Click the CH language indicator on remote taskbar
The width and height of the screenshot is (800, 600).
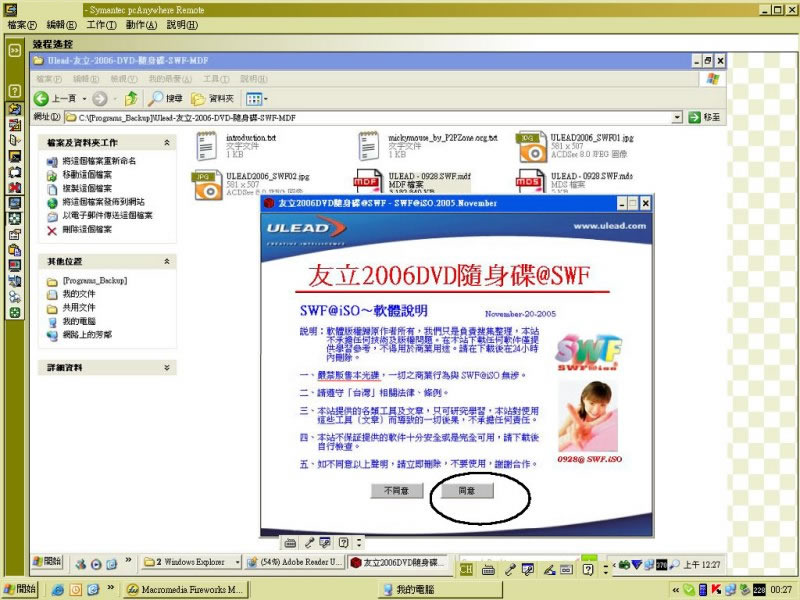pyautogui.click(x=466, y=570)
